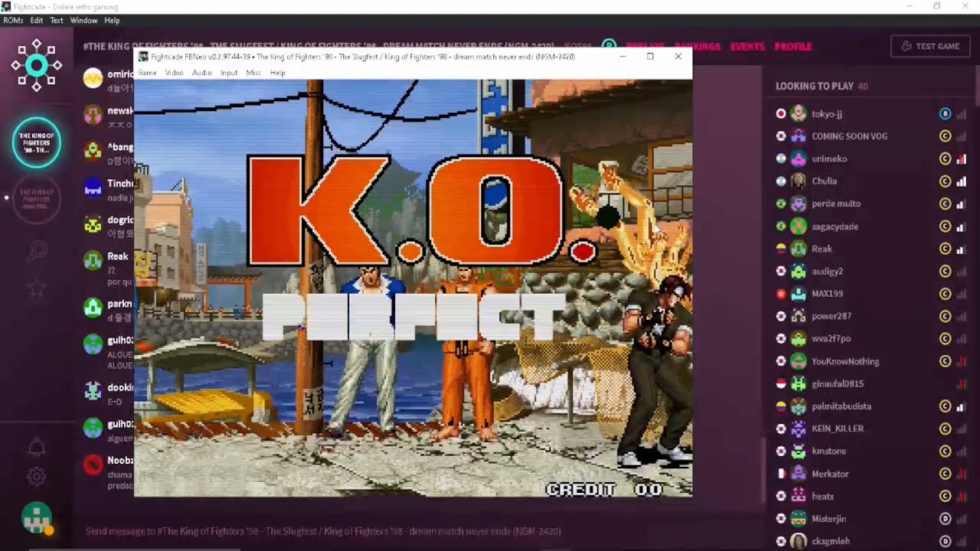Open notifications bell icon

pyautogui.click(x=37, y=447)
